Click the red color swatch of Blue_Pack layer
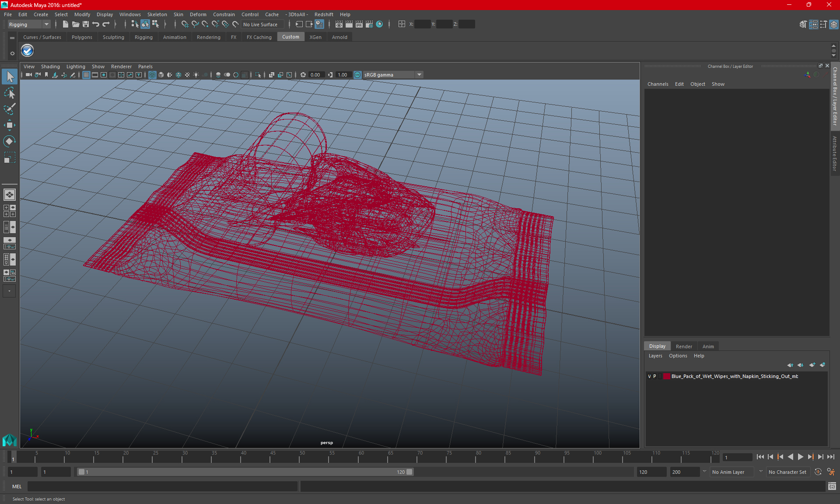 click(x=666, y=376)
